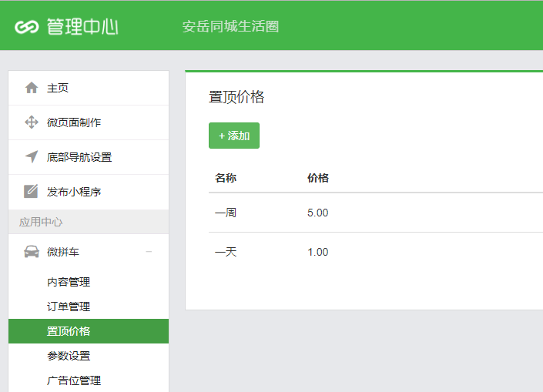This screenshot has height=392, width=543.
Task: Open 参数设置 submenu item
Action: click(69, 356)
